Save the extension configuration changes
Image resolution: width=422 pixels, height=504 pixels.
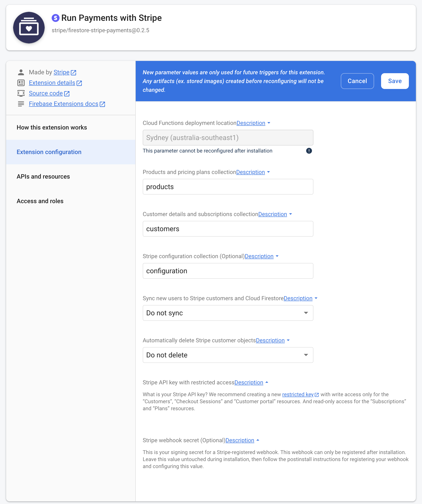pos(395,81)
